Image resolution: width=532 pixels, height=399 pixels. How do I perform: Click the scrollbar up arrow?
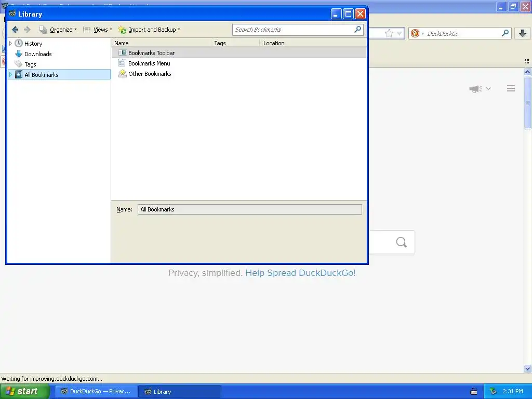528,72
